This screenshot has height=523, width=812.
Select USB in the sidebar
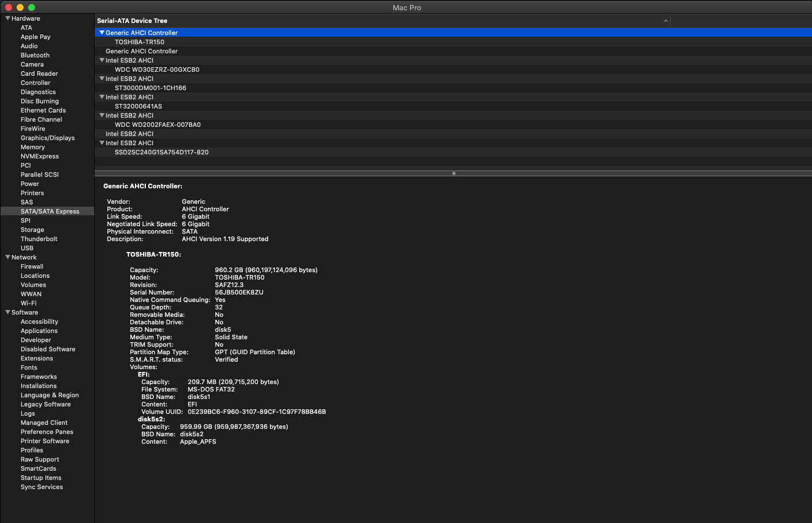[27, 248]
